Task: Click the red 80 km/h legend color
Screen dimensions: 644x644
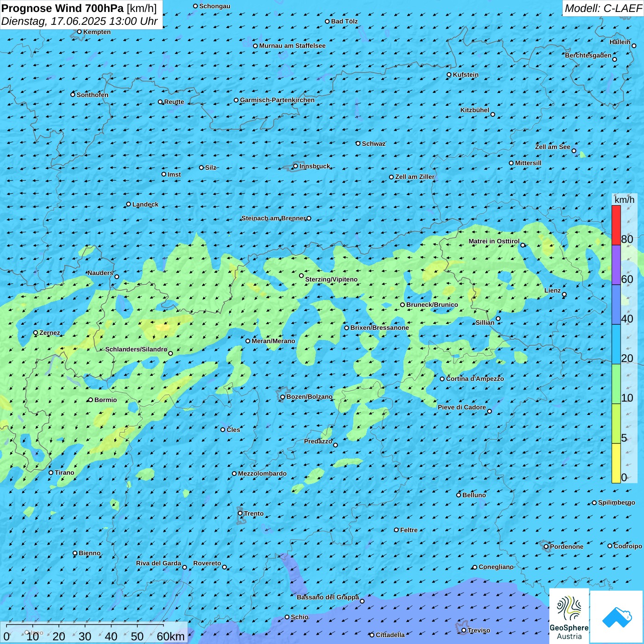Action: tap(616, 225)
